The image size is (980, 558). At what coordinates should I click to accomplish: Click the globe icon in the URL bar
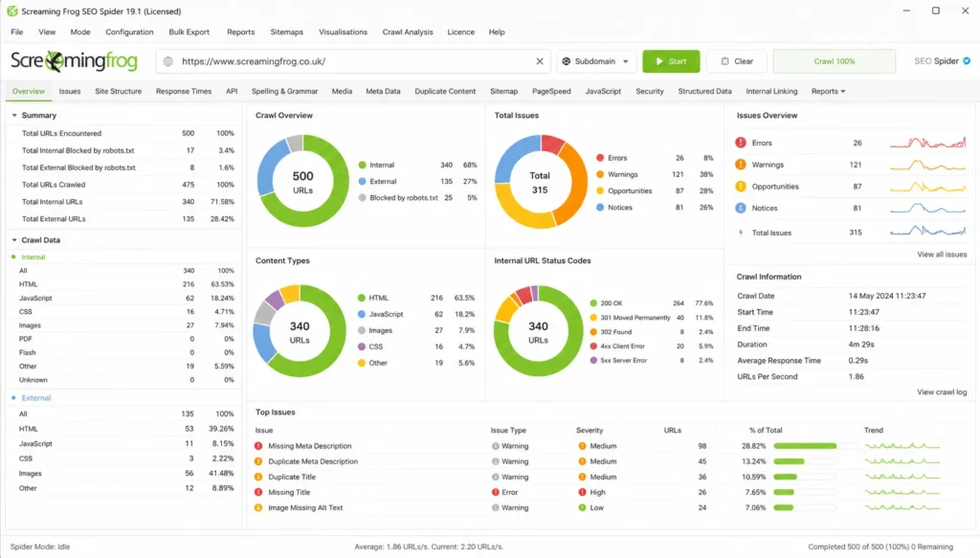168,61
